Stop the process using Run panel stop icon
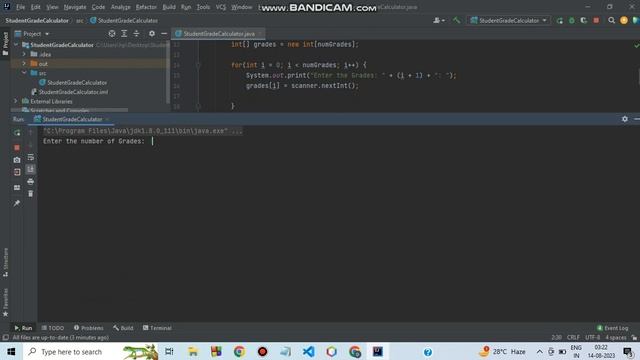640x360 pixels. pos(17,147)
